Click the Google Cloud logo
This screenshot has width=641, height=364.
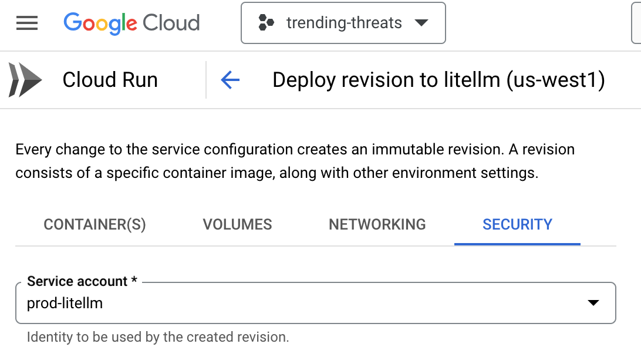[131, 23]
